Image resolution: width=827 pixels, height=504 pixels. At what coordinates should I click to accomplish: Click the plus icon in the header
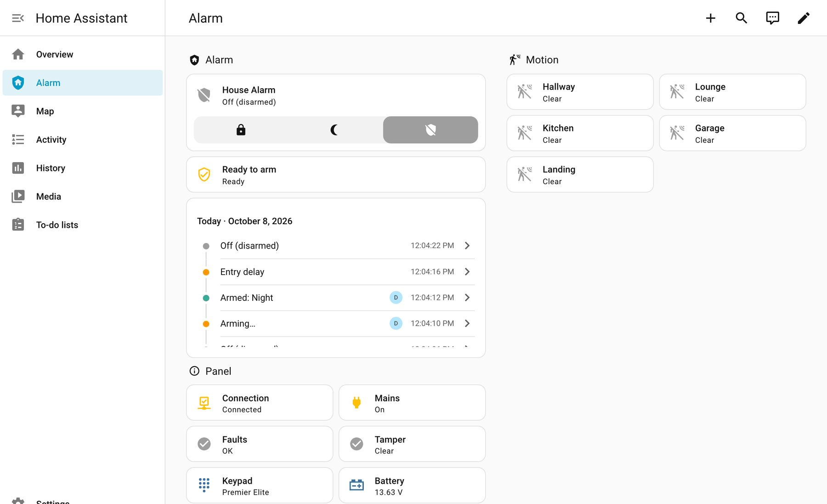(710, 18)
